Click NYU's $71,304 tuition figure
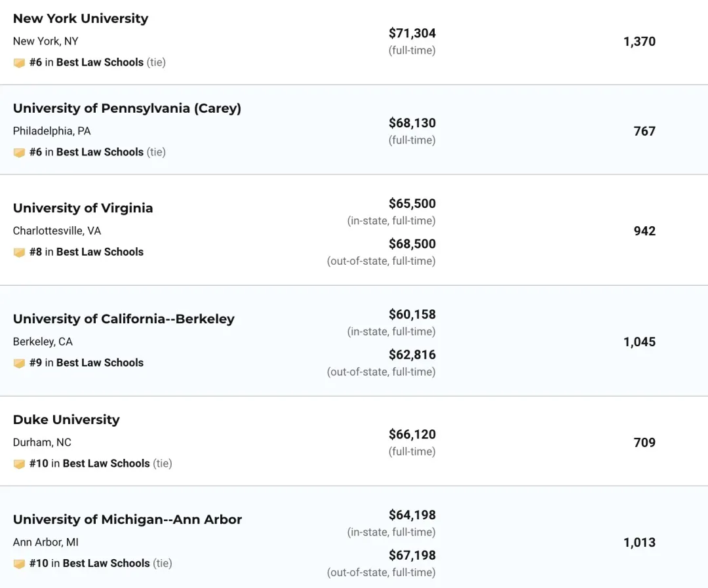The height and width of the screenshot is (588, 708). 412,33
